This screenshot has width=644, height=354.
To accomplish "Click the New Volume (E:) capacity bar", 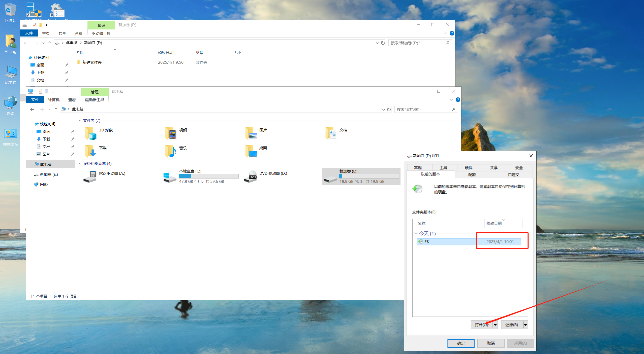I will (x=369, y=176).
